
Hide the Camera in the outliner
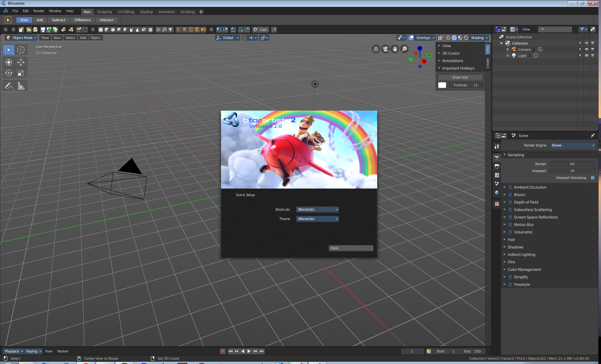click(586, 50)
